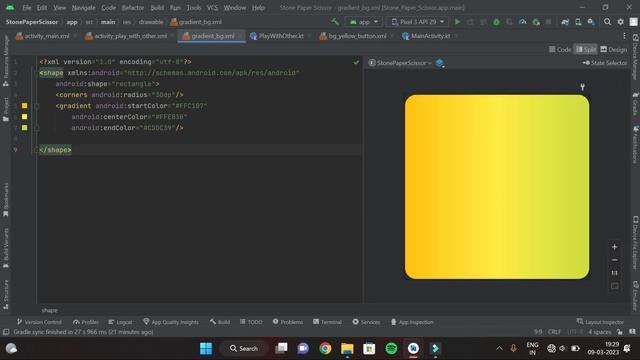The width and height of the screenshot is (640, 360).
Task: Open the Profile app gauge icon
Action: (x=522, y=22)
